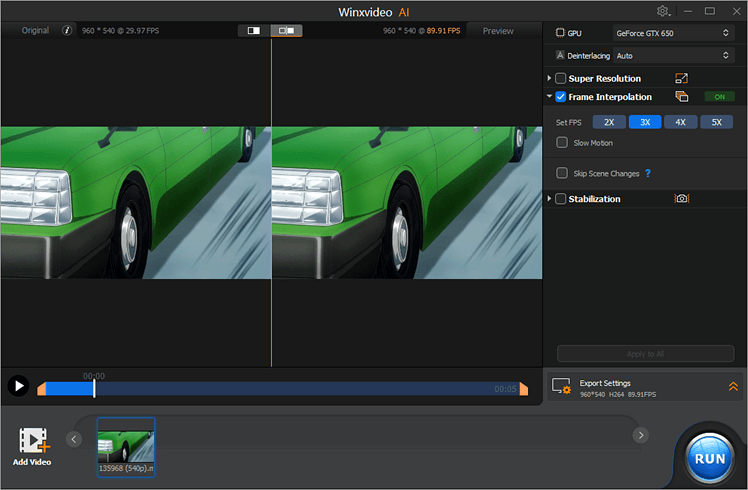This screenshot has height=490, width=748.
Task: Open help for Skip Scene Changes
Action: (648, 173)
